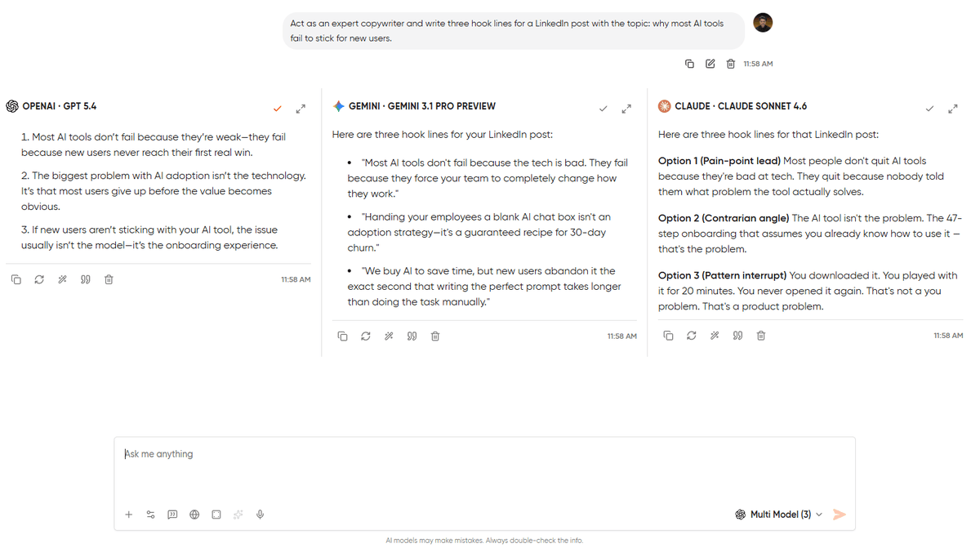This screenshot has width=980, height=548.
Task: Select the magic wand icon under the Gemini response
Action: 389,336
